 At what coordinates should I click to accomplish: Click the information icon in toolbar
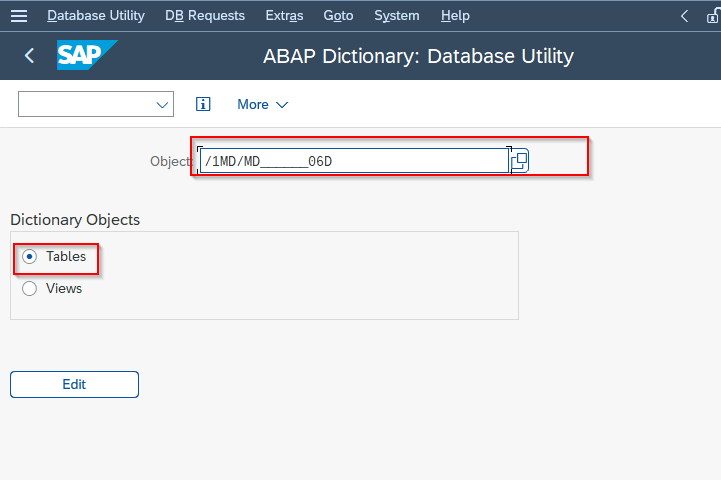(x=203, y=104)
